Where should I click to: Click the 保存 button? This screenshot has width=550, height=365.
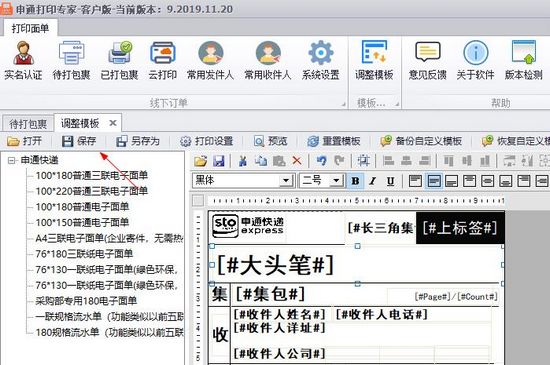(79, 141)
